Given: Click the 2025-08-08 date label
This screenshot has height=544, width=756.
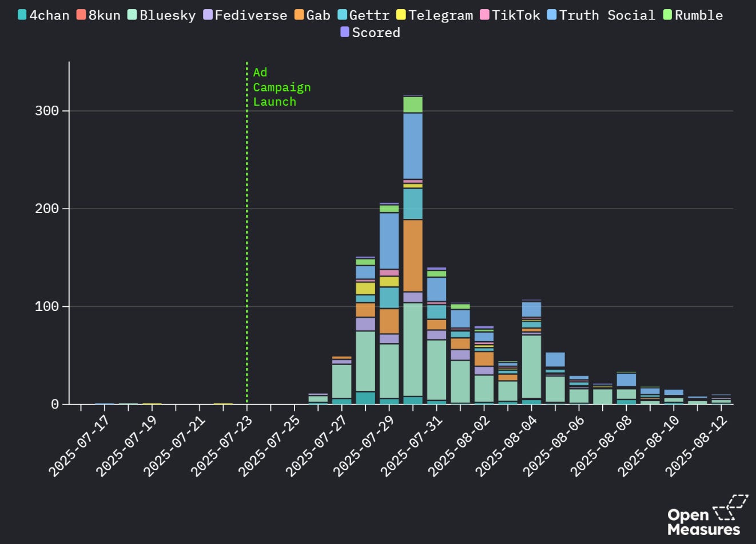Looking at the screenshot, I should point(600,446).
